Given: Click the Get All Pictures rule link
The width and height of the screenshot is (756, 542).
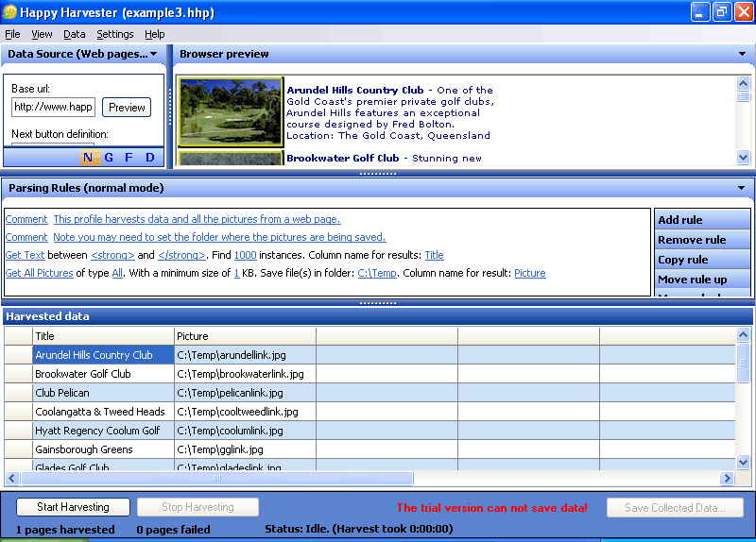Looking at the screenshot, I should click(x=39, y=273).
